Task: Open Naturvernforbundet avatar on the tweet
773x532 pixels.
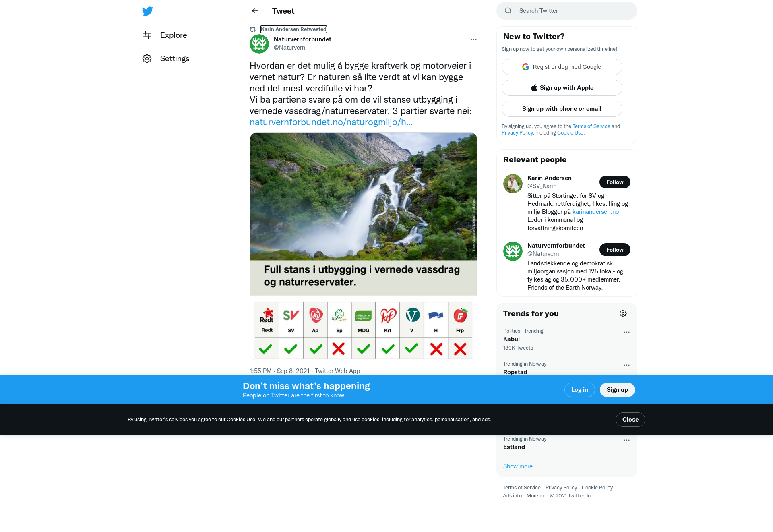Action: click(259, 44)
